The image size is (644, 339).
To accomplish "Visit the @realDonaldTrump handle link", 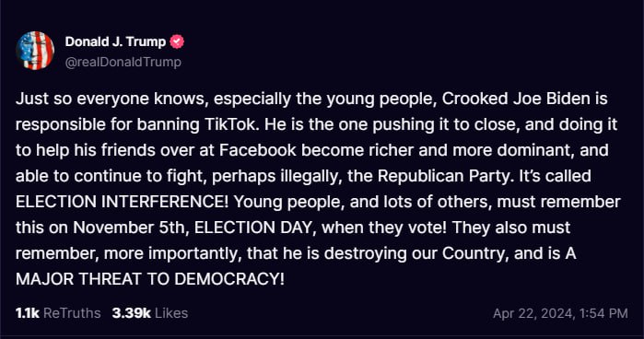I will pos(123,62).
